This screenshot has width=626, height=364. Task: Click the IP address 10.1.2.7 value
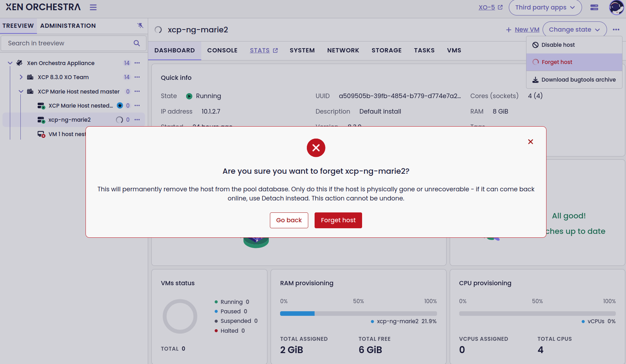point(211,111)
